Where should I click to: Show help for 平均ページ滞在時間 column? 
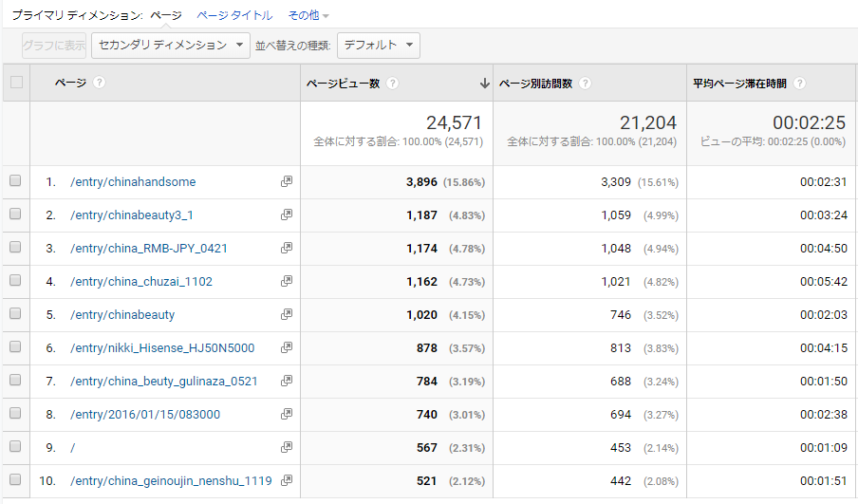[799, 84]
